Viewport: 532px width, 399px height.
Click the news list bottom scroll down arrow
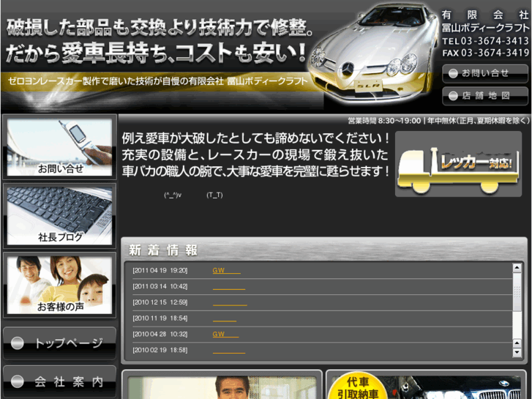pyautogui.click(x=517, y=352)
